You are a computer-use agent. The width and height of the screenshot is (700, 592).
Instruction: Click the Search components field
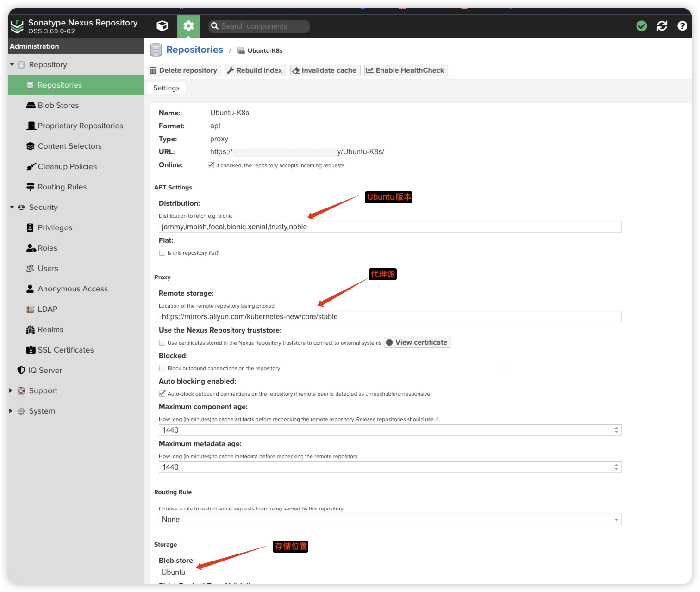coord(259,26)
